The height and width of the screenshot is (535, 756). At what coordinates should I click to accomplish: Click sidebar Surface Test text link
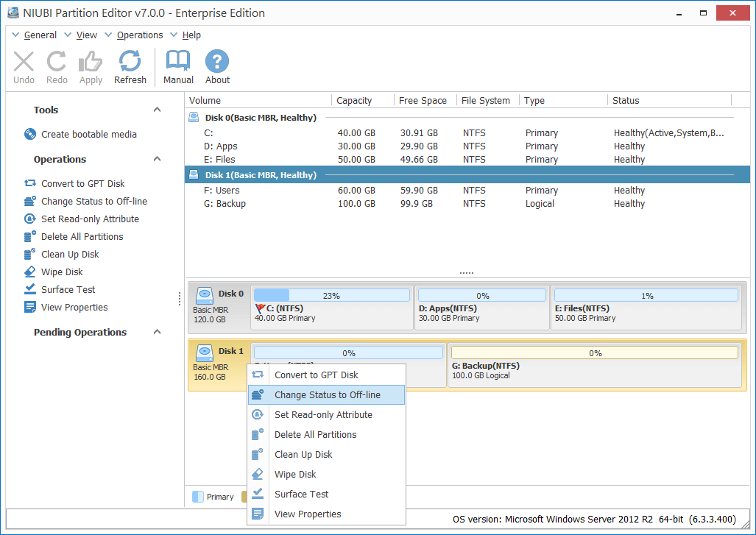point(68,289)
